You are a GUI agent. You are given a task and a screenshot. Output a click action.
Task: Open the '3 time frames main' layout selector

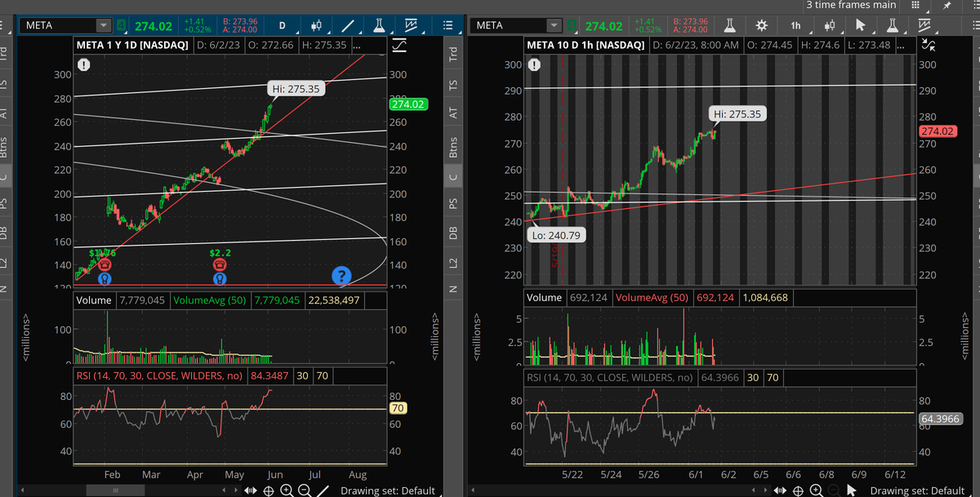tap(850, 5)
